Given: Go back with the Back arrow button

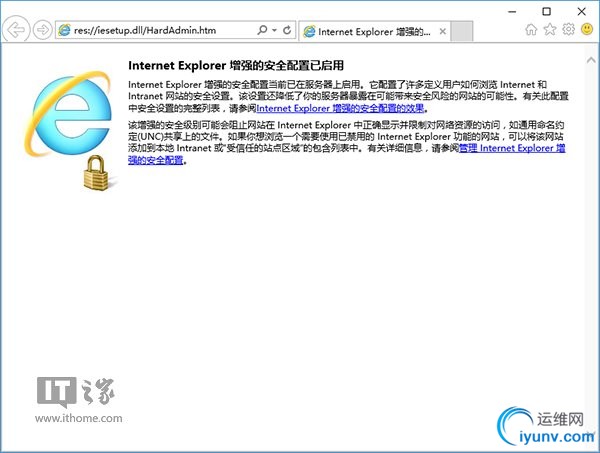Looking at the screenshot, I should click(16, 29).
